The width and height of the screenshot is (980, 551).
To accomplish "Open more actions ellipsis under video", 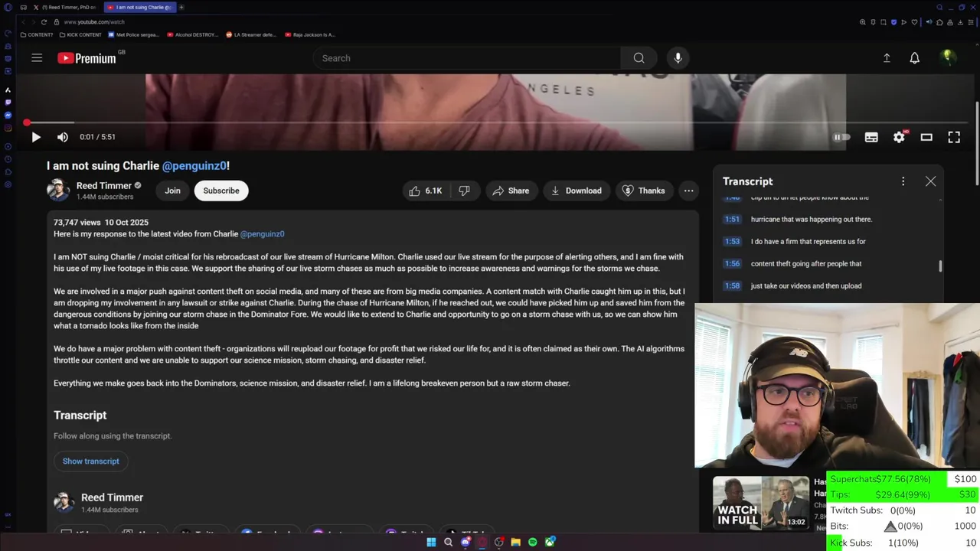I will 689,191.
